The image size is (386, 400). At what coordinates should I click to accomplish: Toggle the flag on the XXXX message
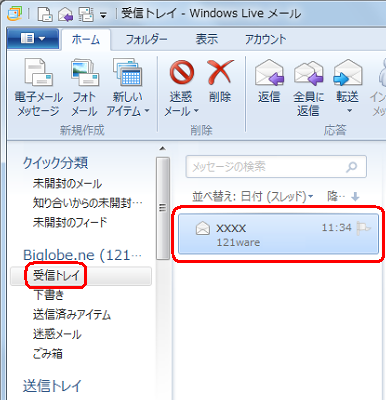[363, 228]
